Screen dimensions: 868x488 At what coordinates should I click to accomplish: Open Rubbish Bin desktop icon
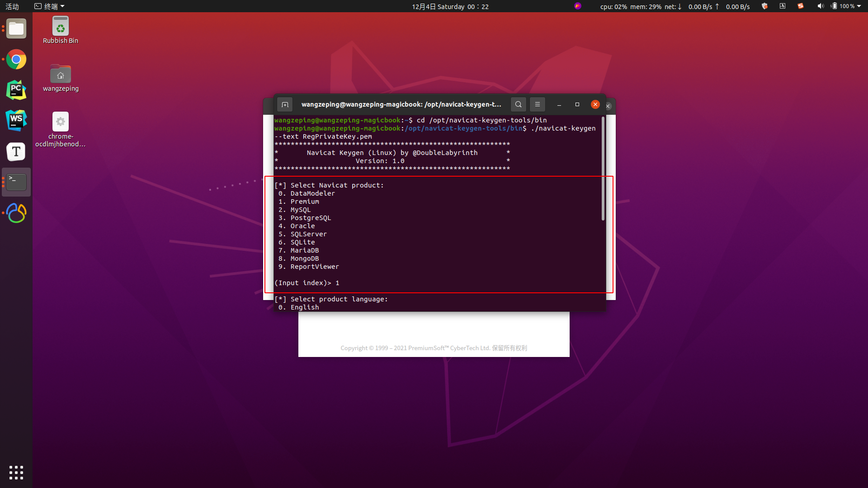[x=61, y=30]
